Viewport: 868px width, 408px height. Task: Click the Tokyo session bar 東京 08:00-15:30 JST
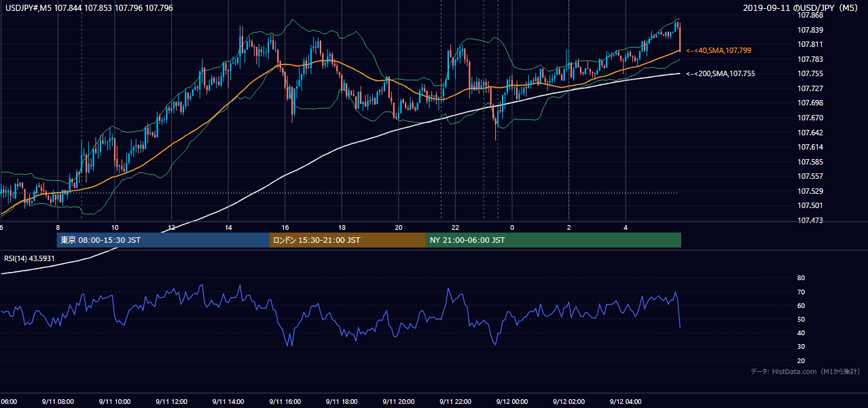(x=163, y=240)
